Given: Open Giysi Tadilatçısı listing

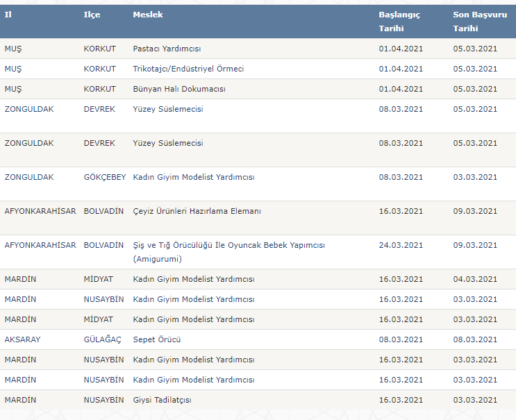Looking at the screenshot, I should (162, 400).
